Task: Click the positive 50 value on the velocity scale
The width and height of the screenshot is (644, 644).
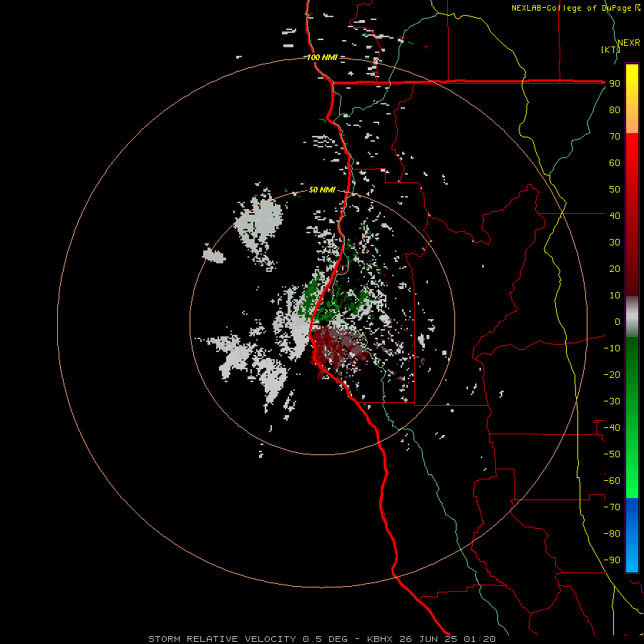Action: coord(615,190)
